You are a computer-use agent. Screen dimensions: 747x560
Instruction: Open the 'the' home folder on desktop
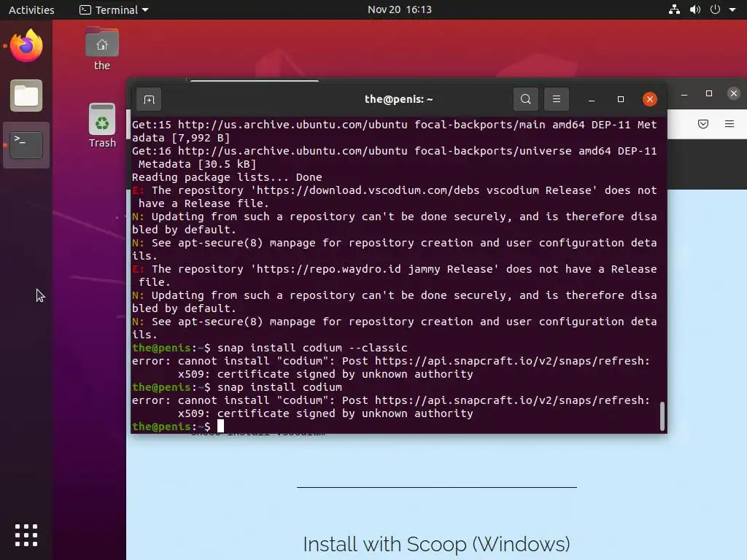[102, 50]
